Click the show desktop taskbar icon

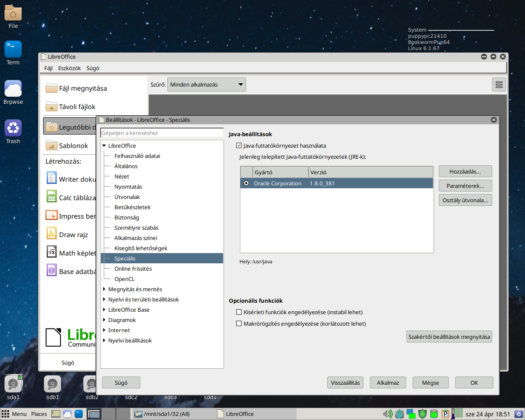point(56,414)
